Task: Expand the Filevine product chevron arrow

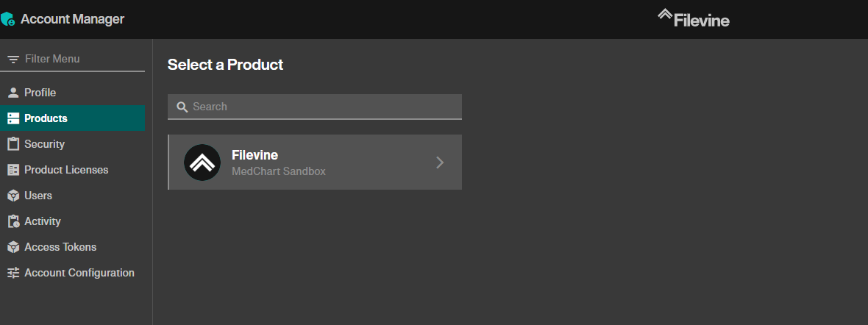Action: [x=440, y=162]
